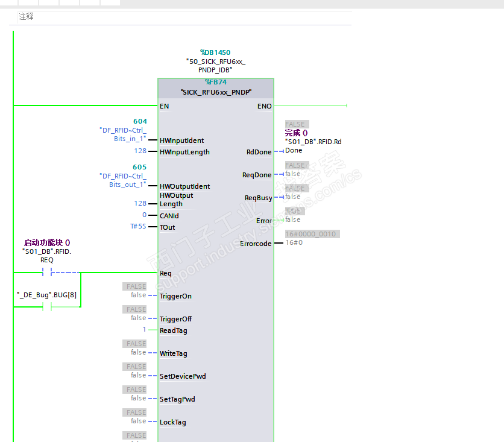Viewport: 504px width, 442px height.
Task: Select the ReadTag input value 1
Action: click(144, 330)
